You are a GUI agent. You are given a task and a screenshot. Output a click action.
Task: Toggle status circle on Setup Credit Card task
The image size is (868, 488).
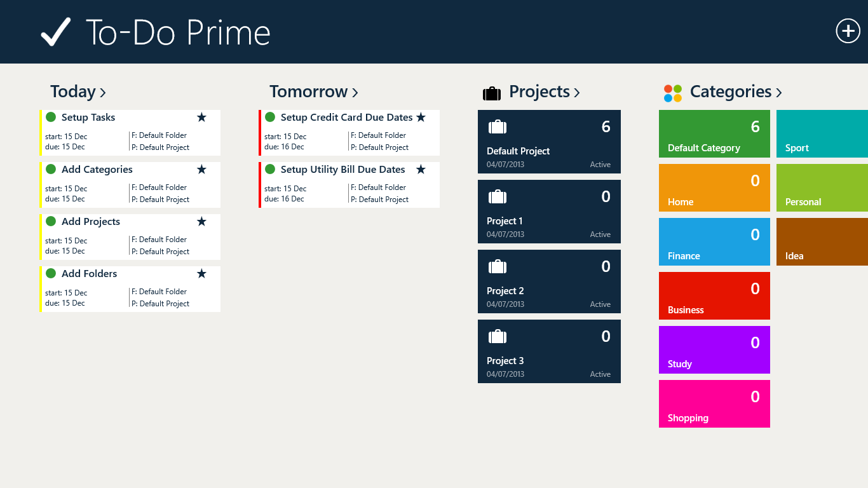tap(270, 118)
